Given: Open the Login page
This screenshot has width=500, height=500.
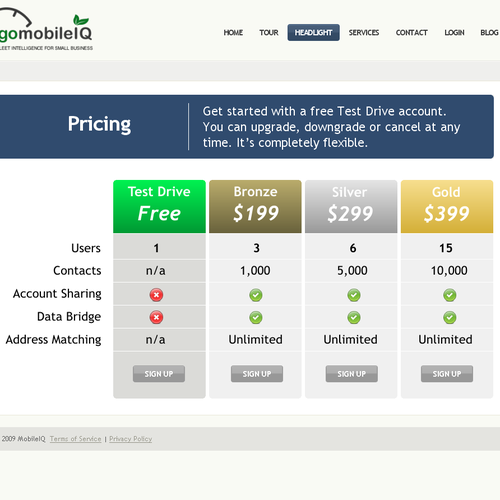Looking at the screenshot, I should coord(454,33).
